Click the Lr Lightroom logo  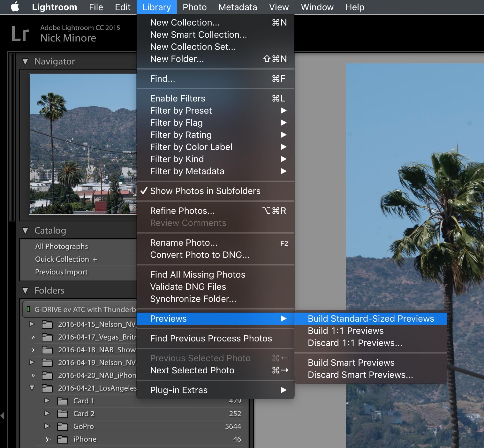pos(20,34)
